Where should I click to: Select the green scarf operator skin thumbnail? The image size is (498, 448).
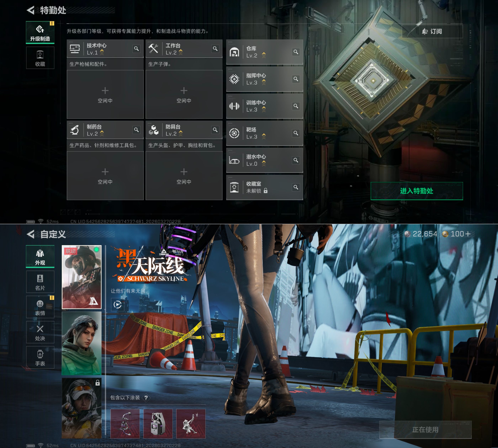coord(81,343)
